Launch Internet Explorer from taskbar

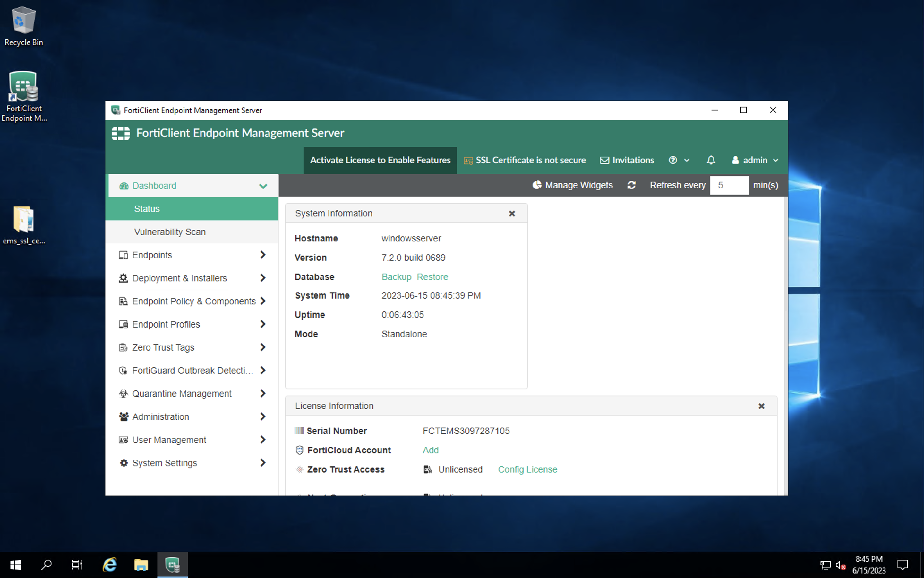coord(110,565)
